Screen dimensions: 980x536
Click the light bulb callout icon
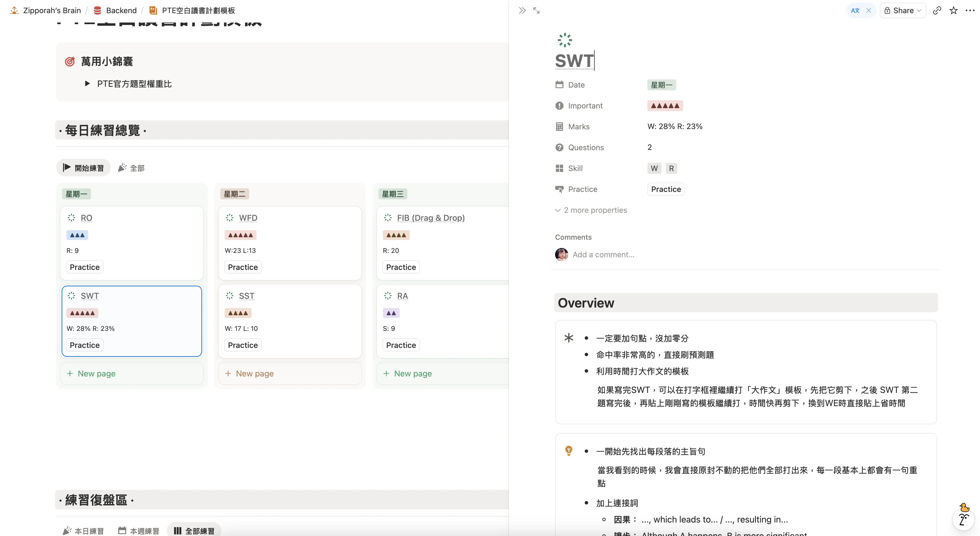[569, 451]
